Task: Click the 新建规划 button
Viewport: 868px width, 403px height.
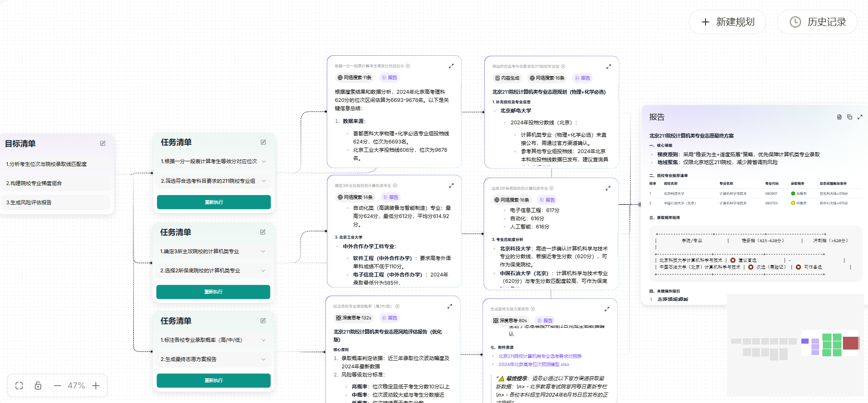Action: 727,22
